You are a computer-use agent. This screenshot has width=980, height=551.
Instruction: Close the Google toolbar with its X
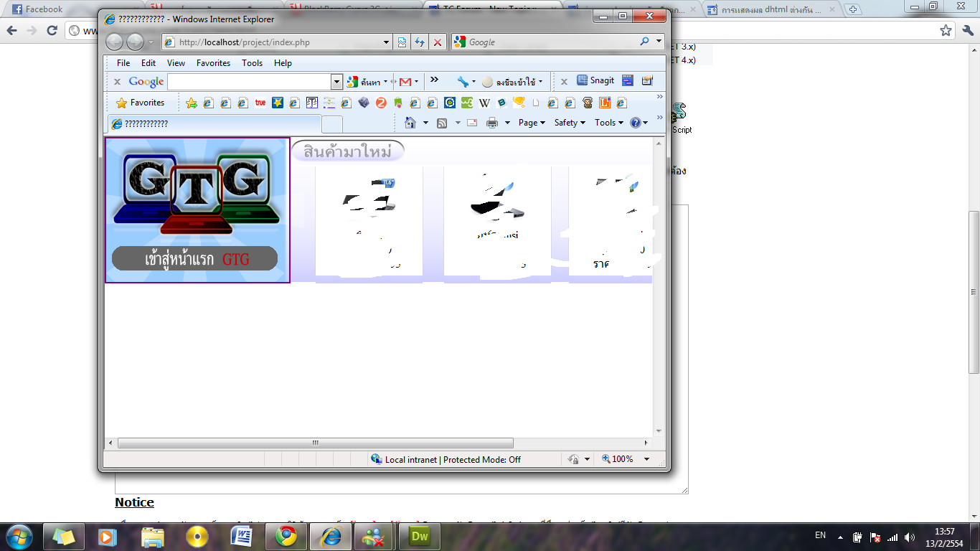(117, 82)
